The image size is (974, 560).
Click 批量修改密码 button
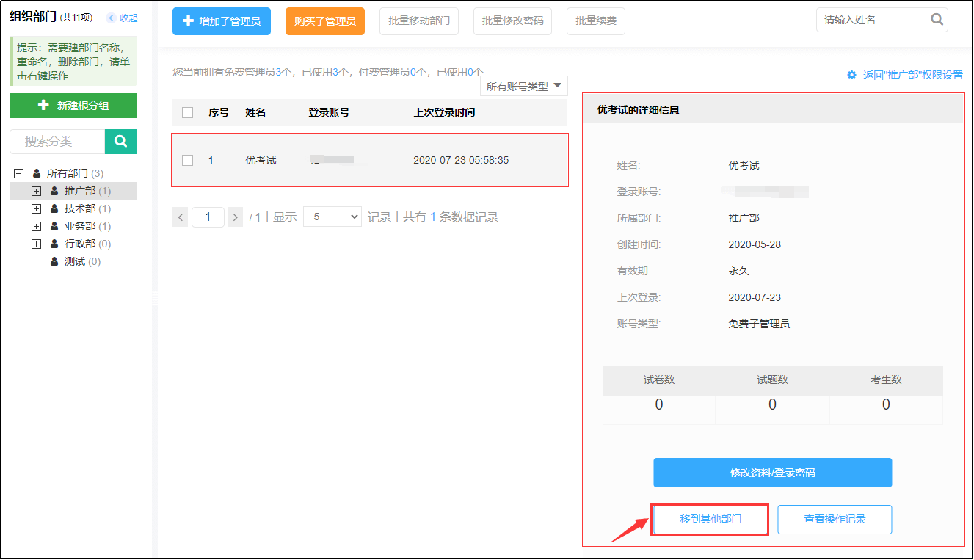(513, 21)
